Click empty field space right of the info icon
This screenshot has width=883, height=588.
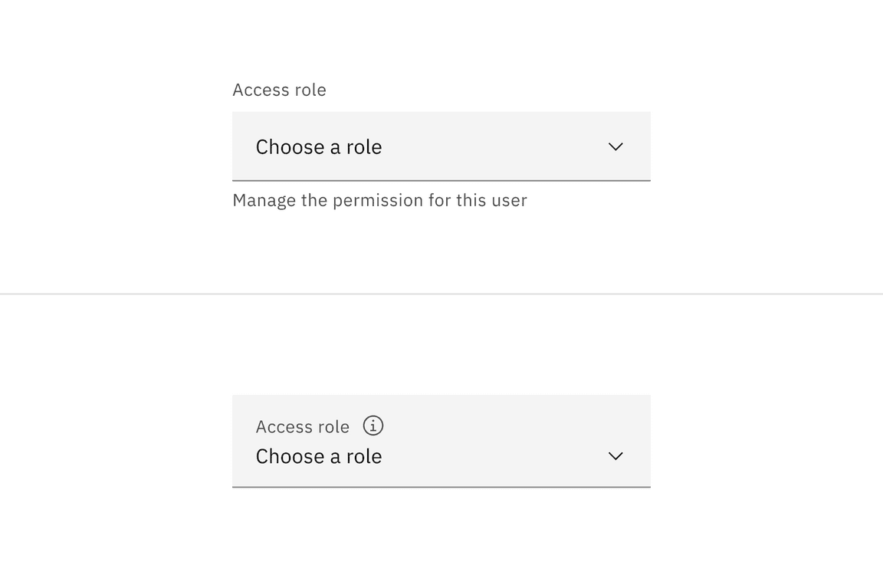pyautogui.click(x=498, y=425)
